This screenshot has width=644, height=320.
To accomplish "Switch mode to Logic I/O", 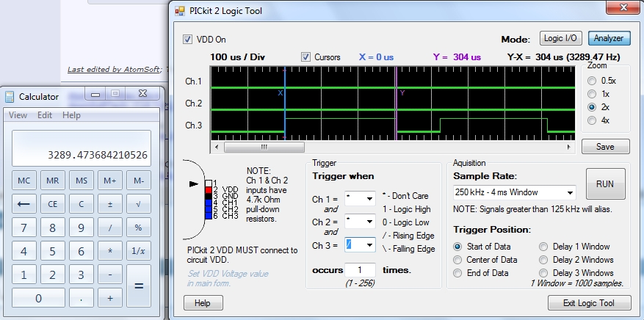I will point(560,38).
